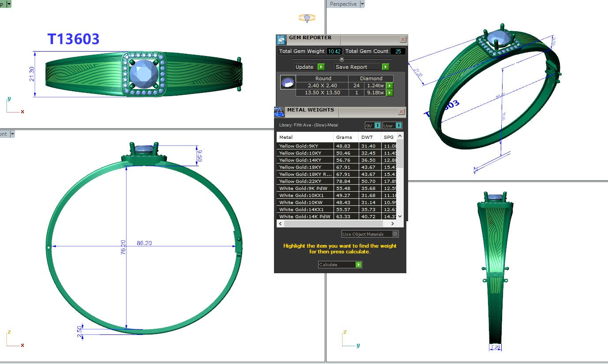The width and height of the screenshot is (608, 364).
Task: Click the green arrow beside Calculate
Action: pyautogui.click(x=358, y=265)
